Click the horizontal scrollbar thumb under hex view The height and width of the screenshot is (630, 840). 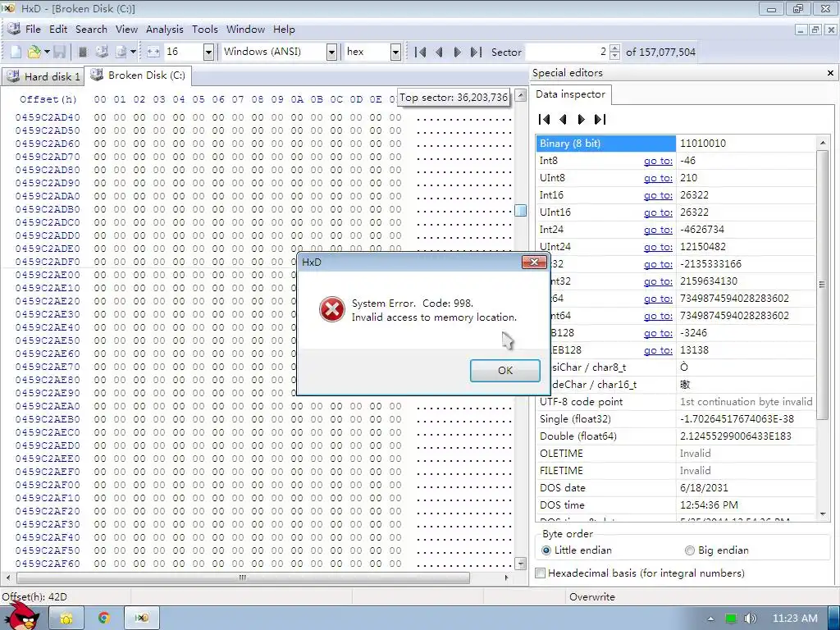pos(243,577)
